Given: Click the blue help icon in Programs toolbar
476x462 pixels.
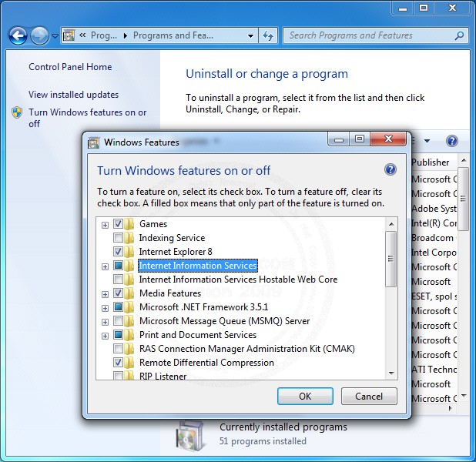Looking at the screenshot, I should (452, 141).
